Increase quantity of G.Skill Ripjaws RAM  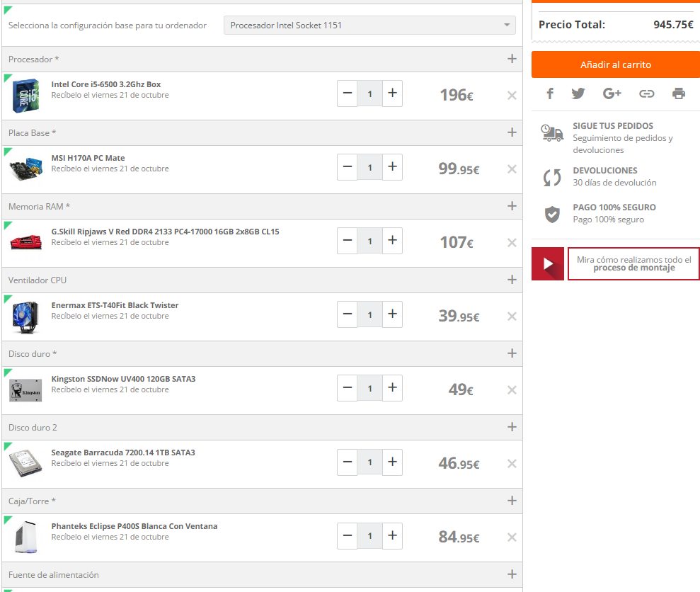point(392,241)
